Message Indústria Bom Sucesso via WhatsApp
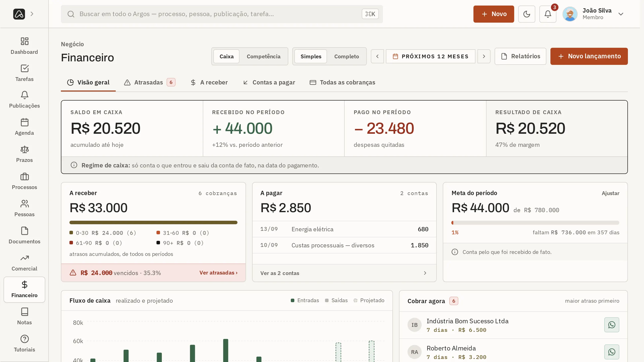The height and width of the screenshot is (362, 644). 612,325
